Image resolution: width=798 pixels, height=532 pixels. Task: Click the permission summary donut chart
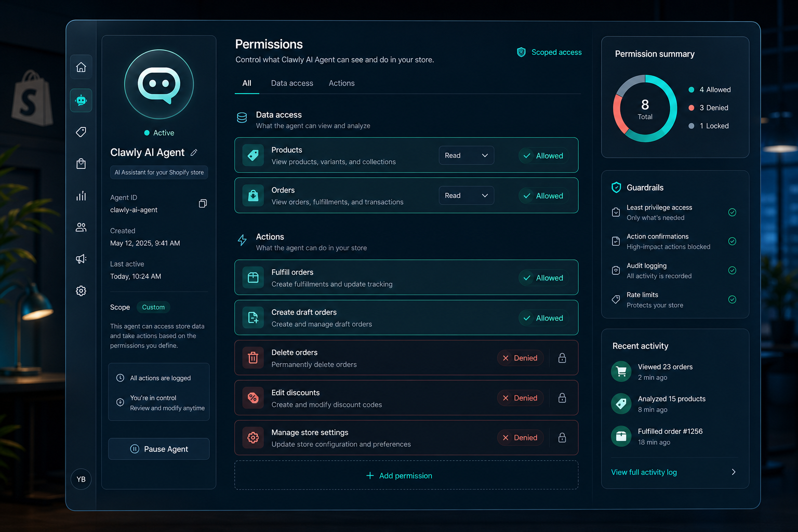645,109
